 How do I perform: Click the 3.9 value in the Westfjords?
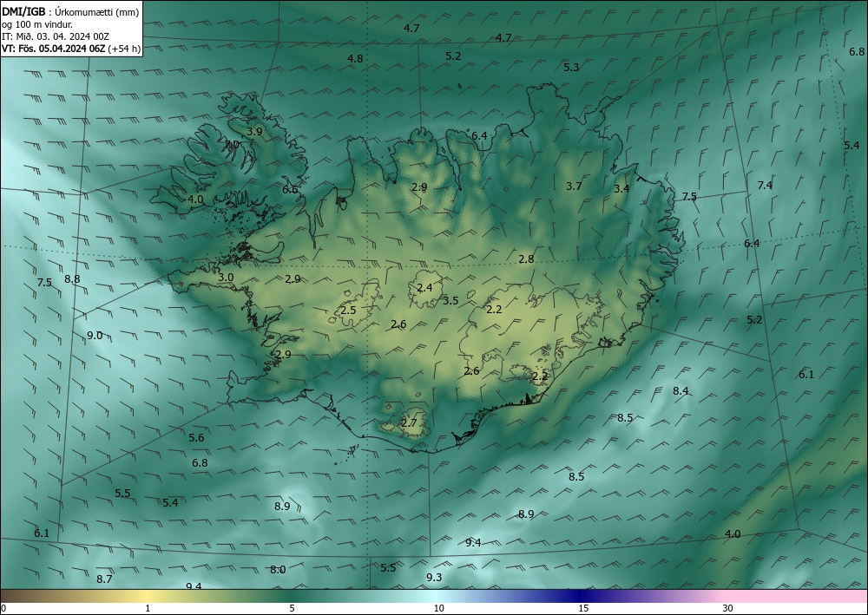tap(254, 132)
